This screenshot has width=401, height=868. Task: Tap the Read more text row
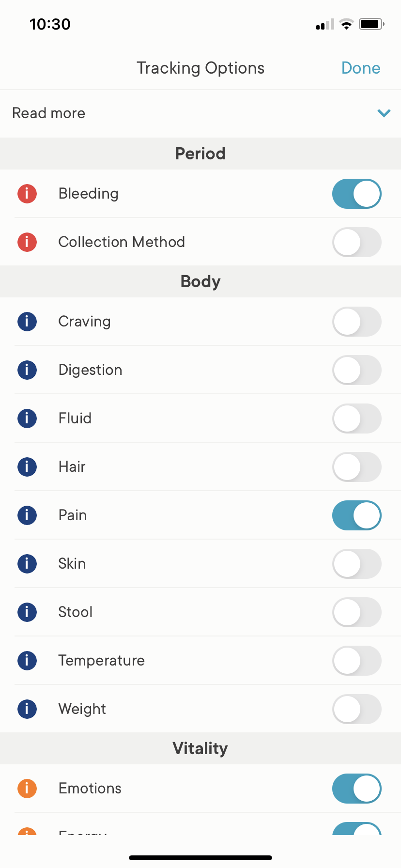click(x=49, y=113)
